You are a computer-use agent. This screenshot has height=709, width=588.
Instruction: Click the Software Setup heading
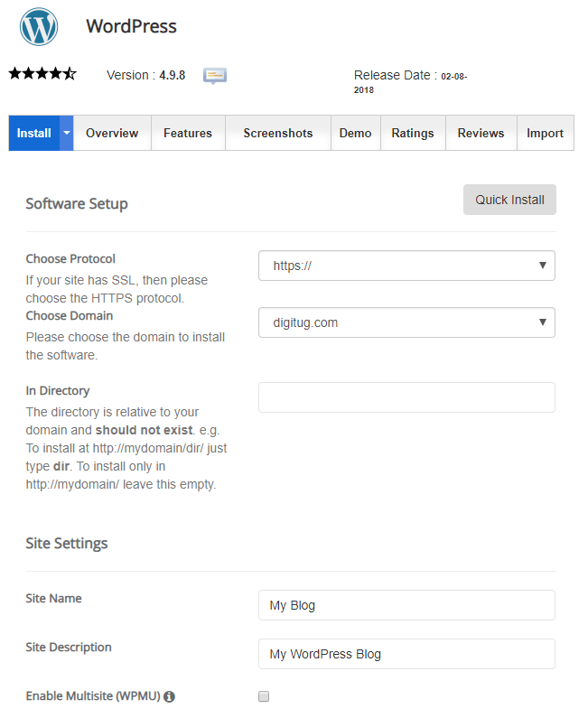coord(77,203)
